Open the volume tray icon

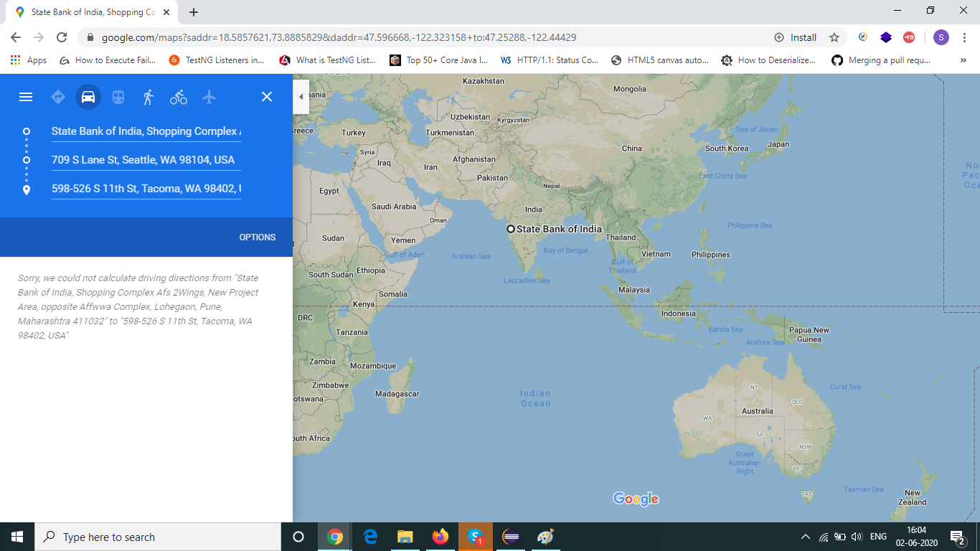click(x=857, y=537)
